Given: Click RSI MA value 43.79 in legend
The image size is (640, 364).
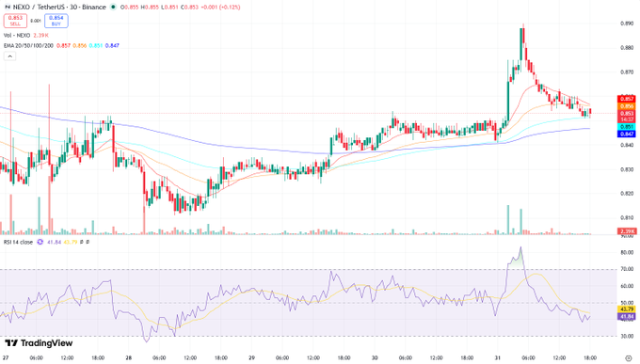Looking at the screenshot, I should click(71, 242).
